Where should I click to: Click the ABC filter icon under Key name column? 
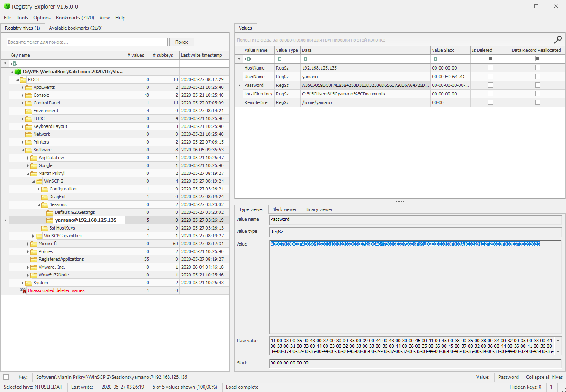coord(13,63)
